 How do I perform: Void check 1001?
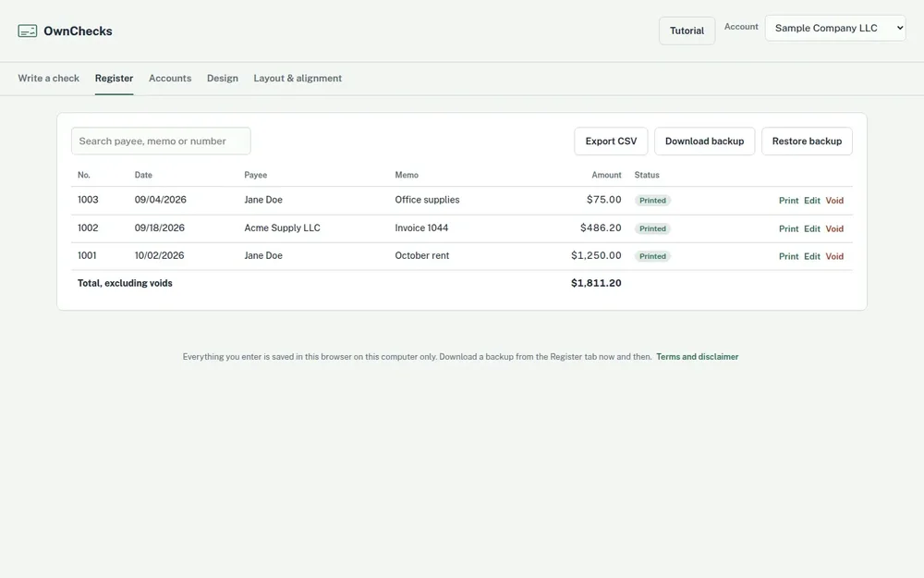coord(834,256)
